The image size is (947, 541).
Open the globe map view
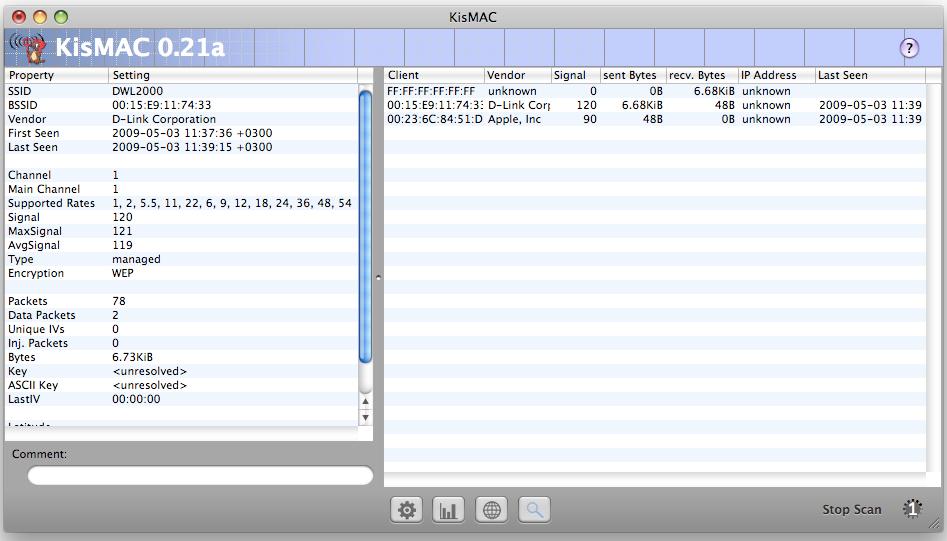coord(492,510)
